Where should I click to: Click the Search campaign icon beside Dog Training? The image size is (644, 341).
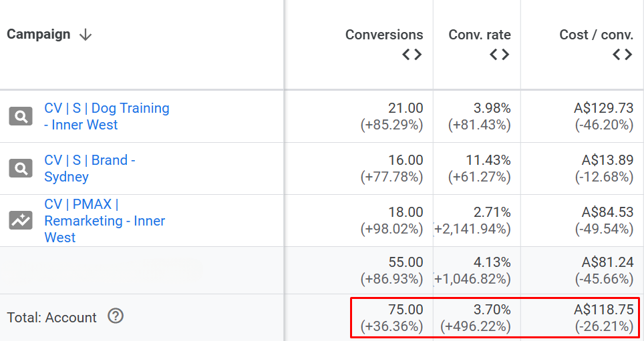click(21, 117)
